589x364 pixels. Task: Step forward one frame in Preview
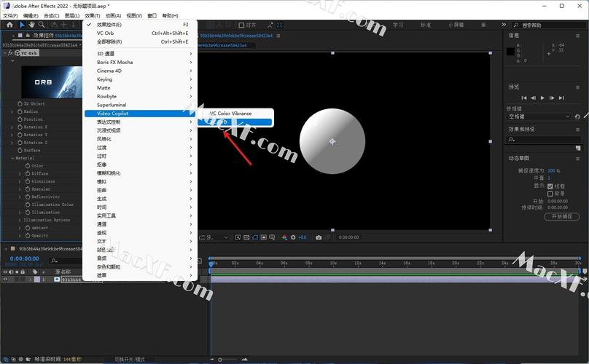pos(552,98)
